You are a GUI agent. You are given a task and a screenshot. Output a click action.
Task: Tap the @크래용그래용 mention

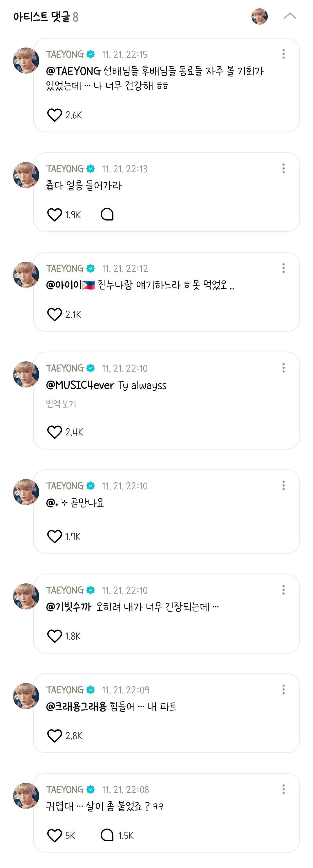click(76, 706)
